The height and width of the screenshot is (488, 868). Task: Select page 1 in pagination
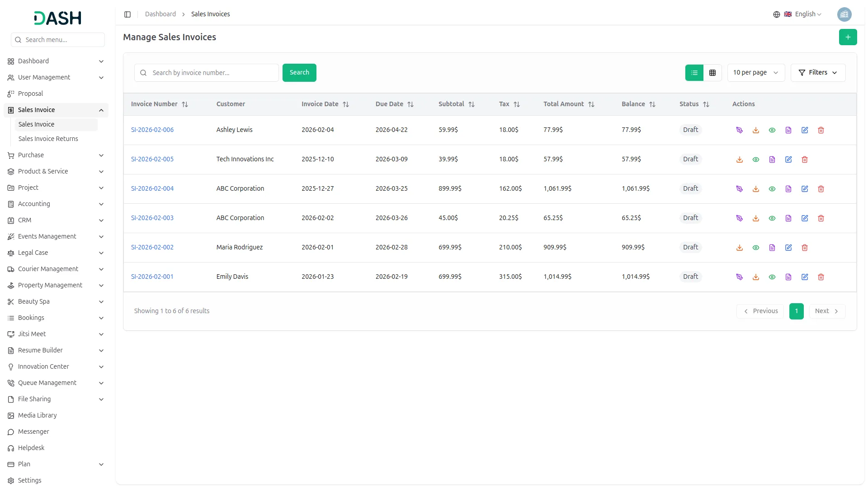[796, 311]
